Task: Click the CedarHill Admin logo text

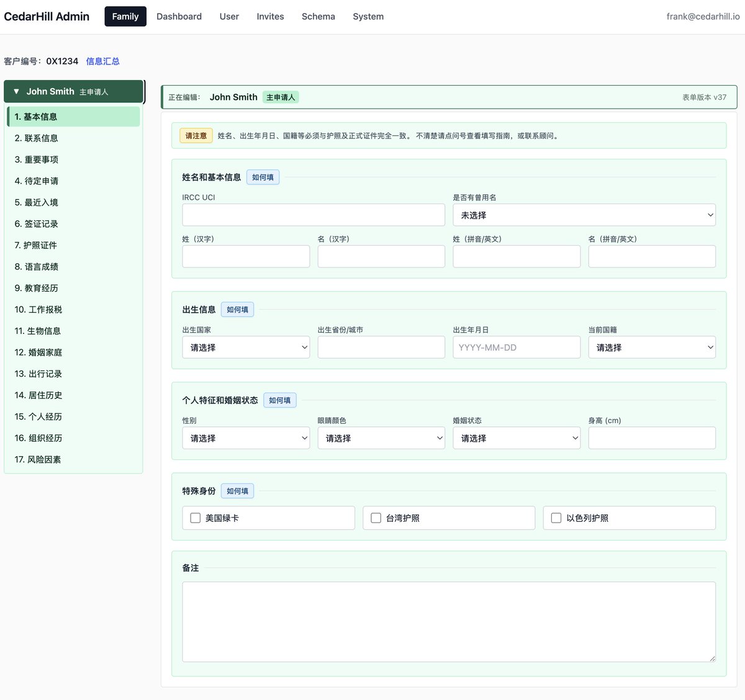Action: click(x=47, y=17)
